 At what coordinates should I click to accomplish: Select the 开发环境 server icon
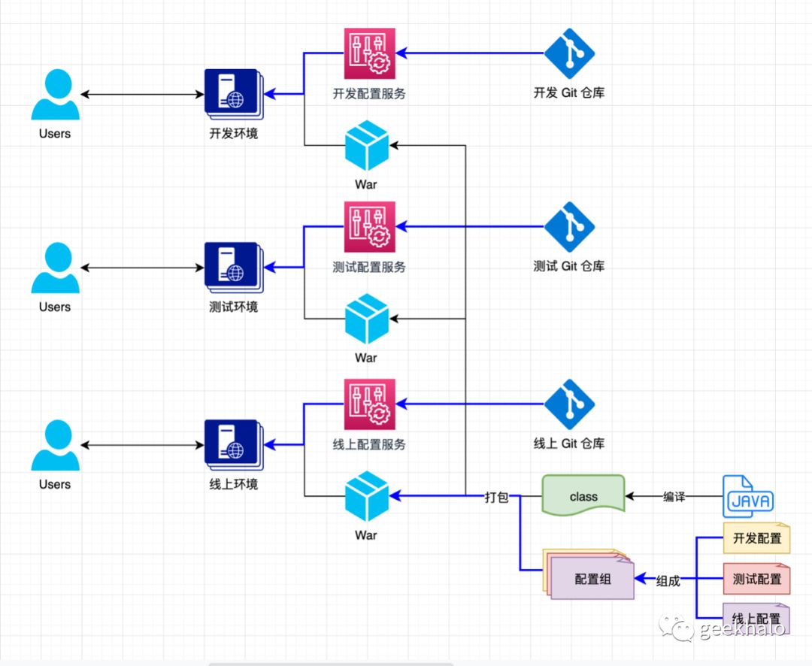[234, 94]
